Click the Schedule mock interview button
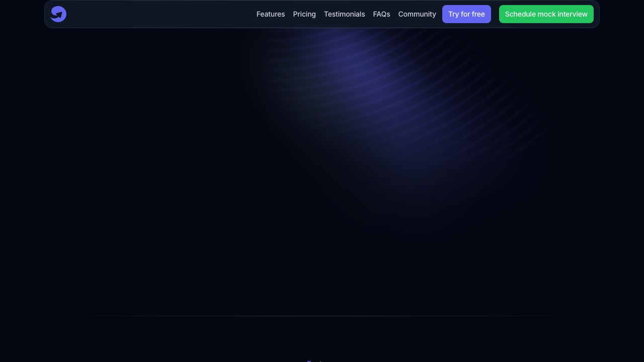This screenshot has height=362, width=644. [x=546, y=14]
